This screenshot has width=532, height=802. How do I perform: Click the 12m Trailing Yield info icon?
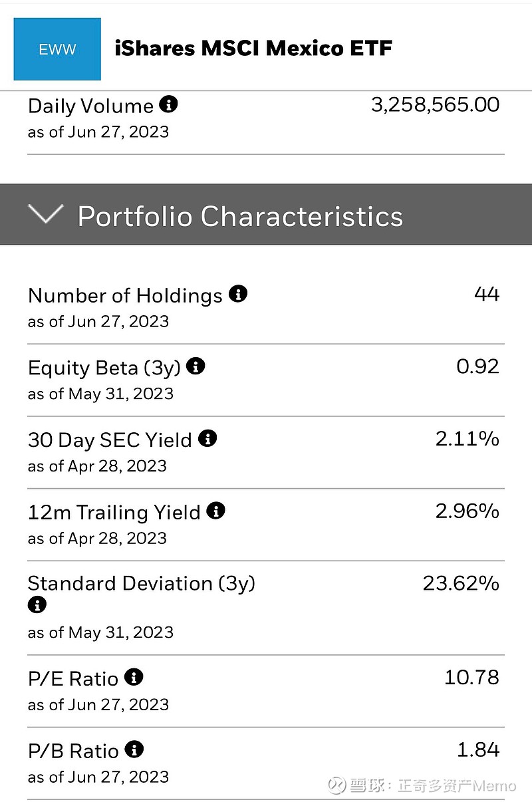point(216,511)
